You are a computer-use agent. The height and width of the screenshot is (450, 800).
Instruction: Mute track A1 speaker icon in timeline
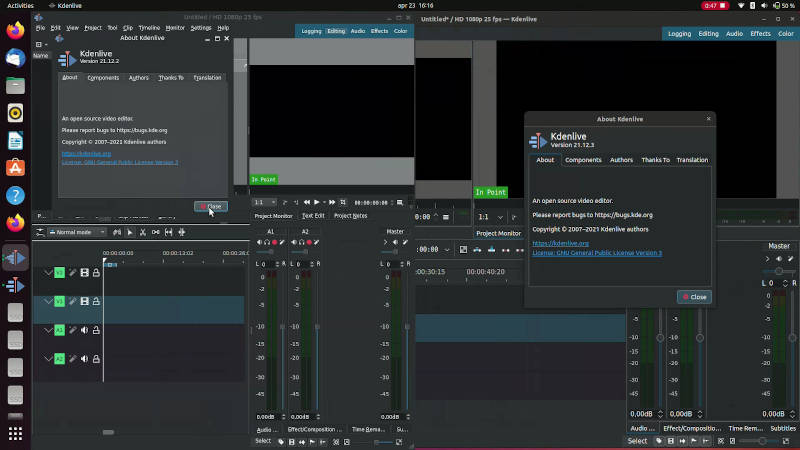(x=84, y=330)
